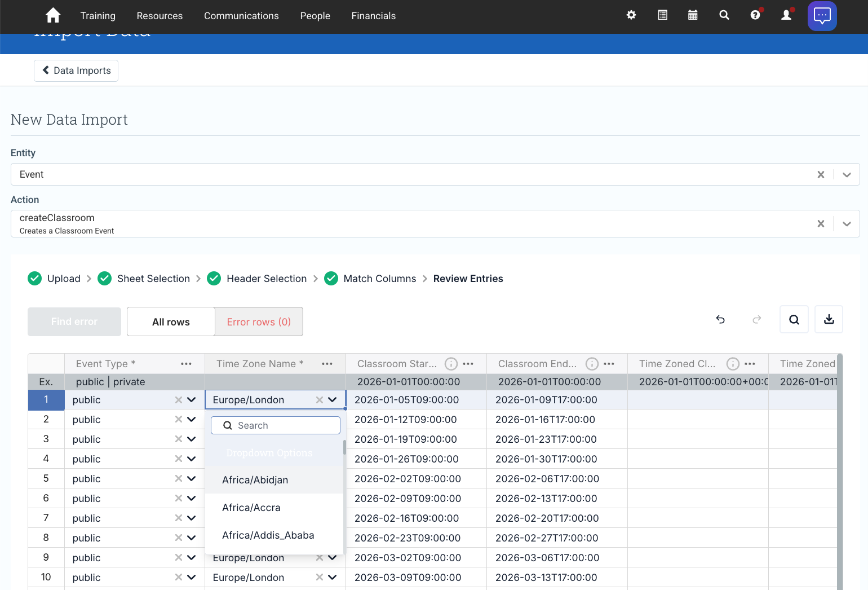Open the calendar icon in navbar

coord(693,15)
